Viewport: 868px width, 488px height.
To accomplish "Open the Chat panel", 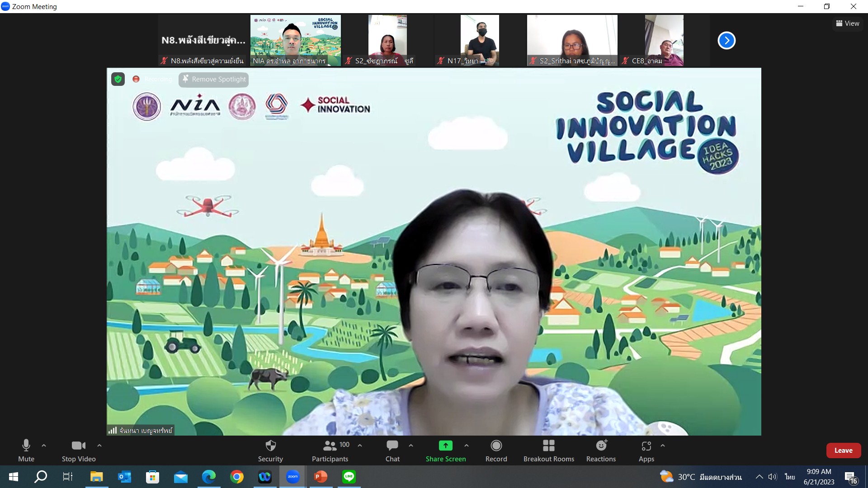I will point(392,450).
